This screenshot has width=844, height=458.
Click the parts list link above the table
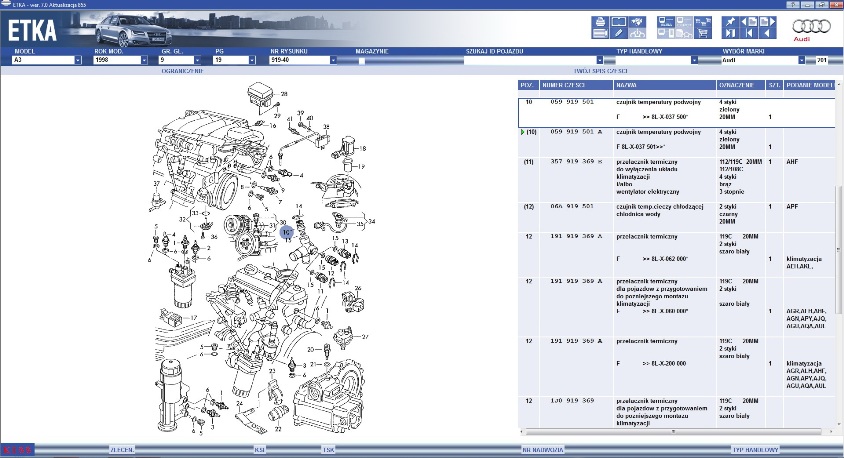coord(600,71)
